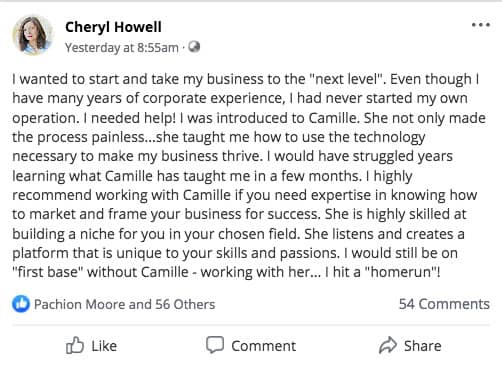Click "I needed help!" in the post text
The width and height of the screenshot is (502, 365).
tap(129, 118)
